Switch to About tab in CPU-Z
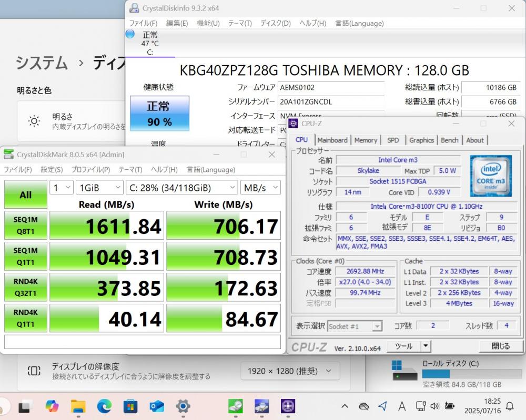This screenshot has width=526, height=420. [x=474, y=140]
